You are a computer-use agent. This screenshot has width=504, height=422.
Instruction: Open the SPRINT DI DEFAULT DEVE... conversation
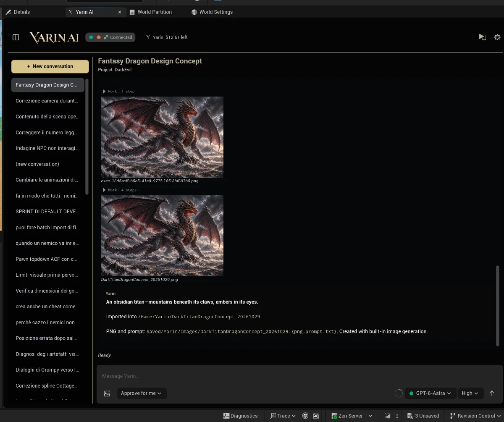(48, 211)
